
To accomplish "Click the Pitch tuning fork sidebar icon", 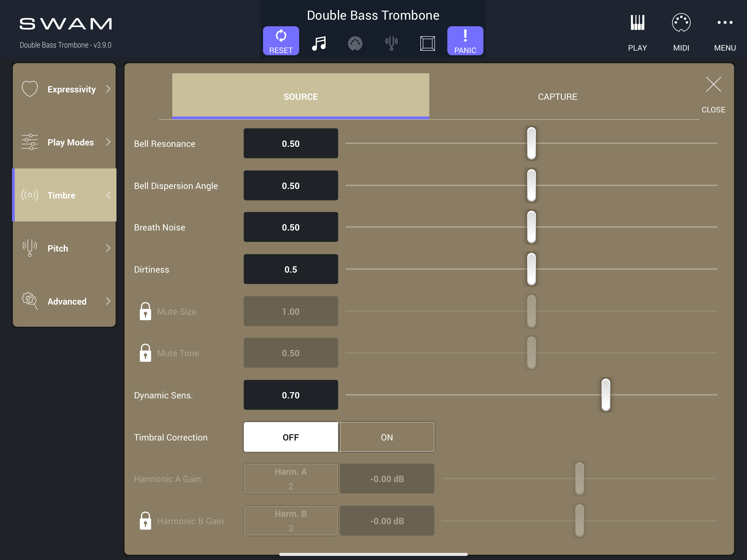I will coord(30,248).
